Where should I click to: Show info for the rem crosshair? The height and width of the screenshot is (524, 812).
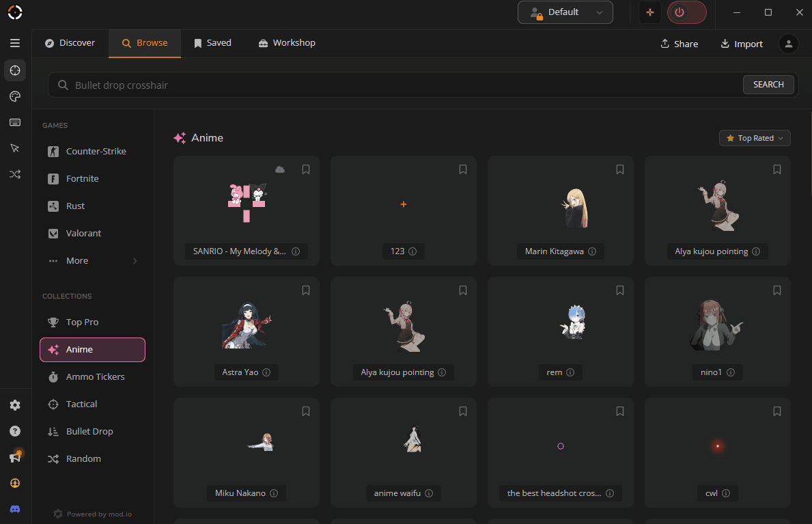(x=570, y=372)
